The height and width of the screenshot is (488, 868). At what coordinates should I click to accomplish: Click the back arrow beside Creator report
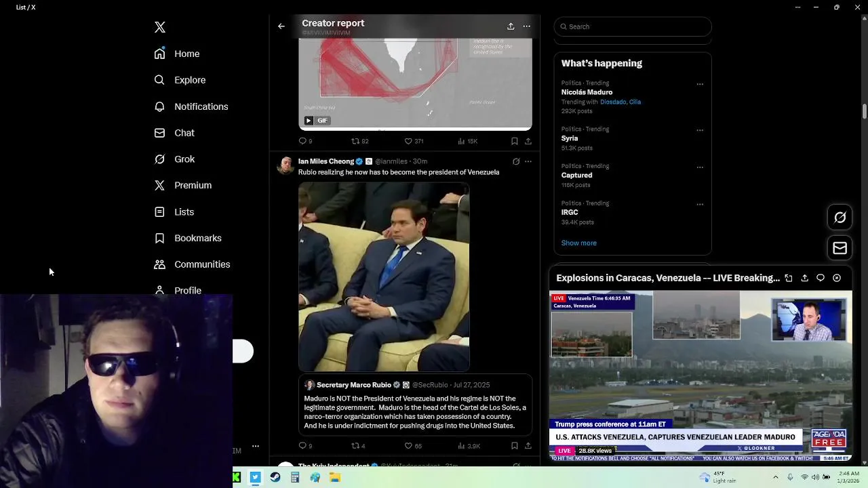click(281, 26)
